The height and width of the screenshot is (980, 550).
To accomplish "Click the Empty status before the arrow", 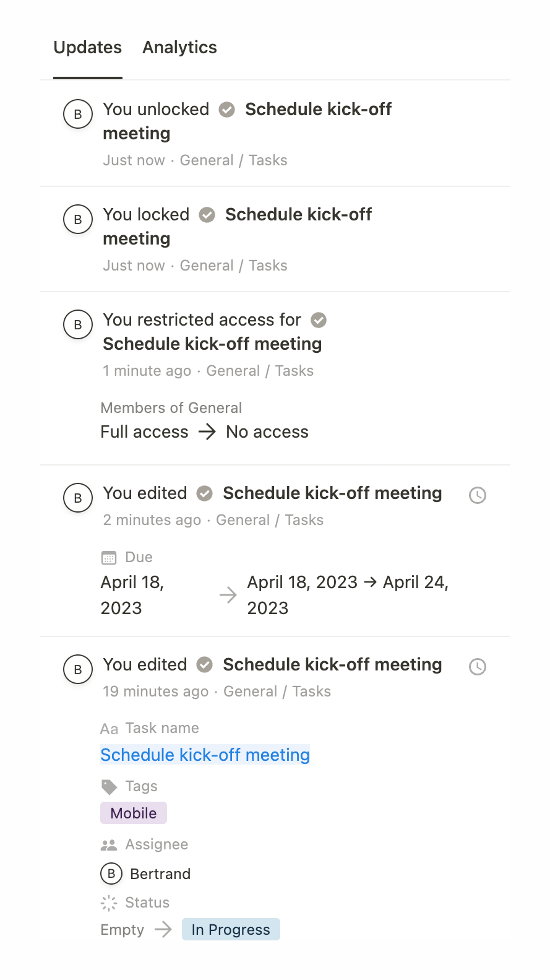I will click(122, 929).
